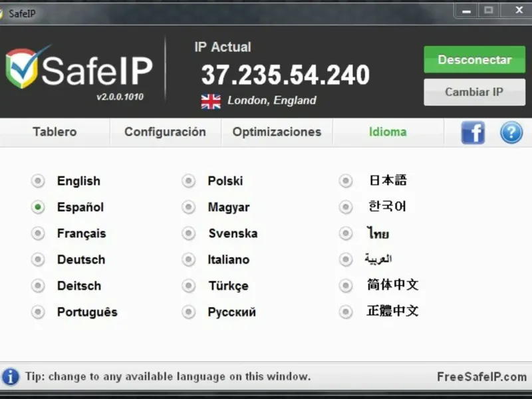Click the green Desconectar button
This screenshot has height=399, width=532.
point(474,60)
